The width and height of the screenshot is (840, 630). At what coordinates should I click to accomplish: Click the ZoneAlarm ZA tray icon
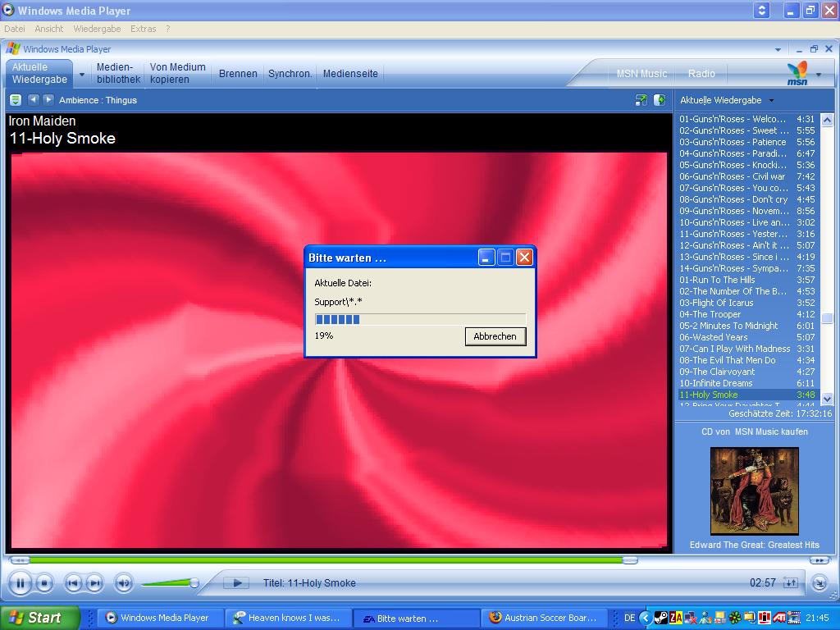click(676, 619)
